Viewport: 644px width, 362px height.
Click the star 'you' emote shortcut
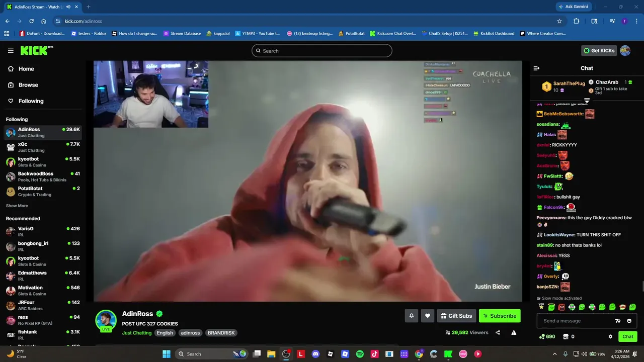pos(541,306)
